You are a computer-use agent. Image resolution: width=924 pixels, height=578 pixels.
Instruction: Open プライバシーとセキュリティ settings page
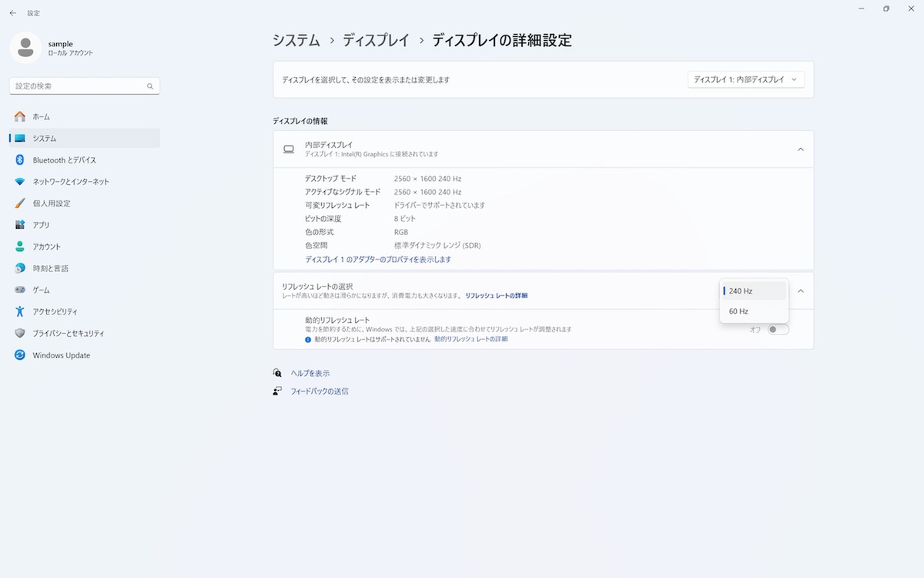[85, 334]
